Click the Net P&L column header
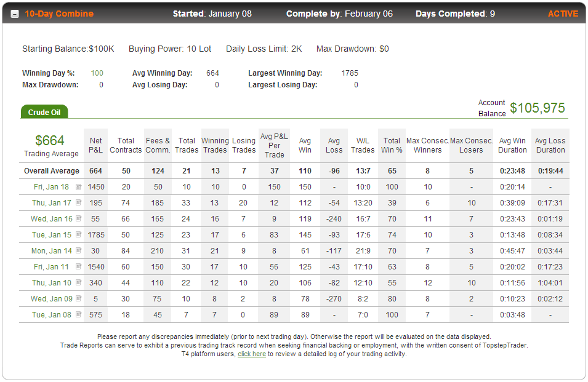 [x=95, y=145]
